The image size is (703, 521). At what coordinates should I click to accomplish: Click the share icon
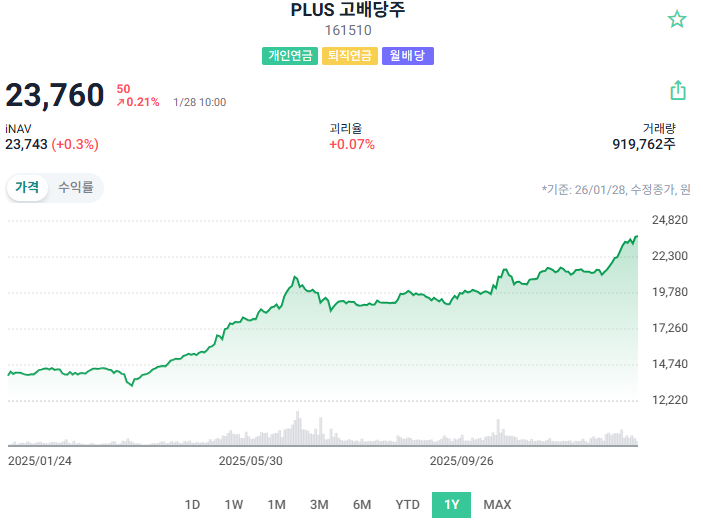point(678,90)
